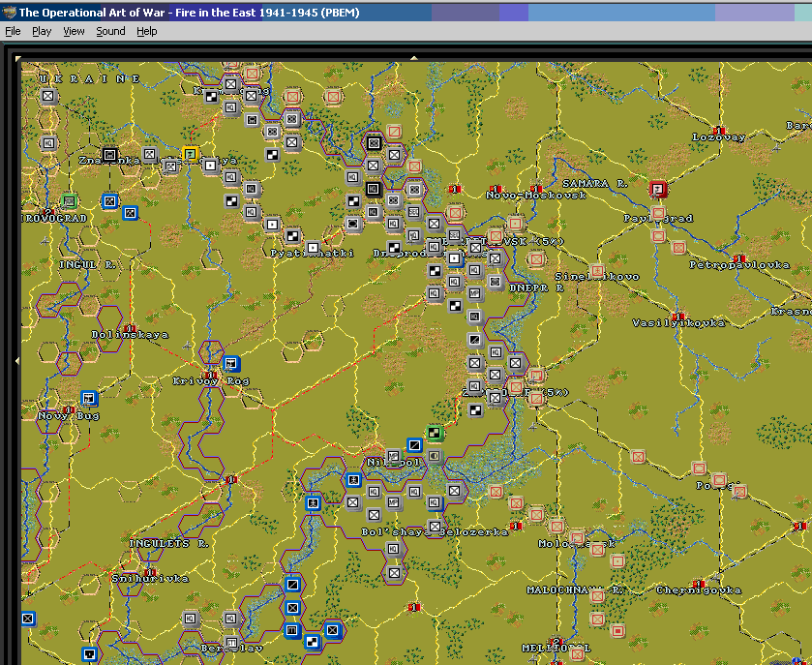
Task: Click the scroll-up arrow on the map's top border
Action: click(x=414, y=58)
